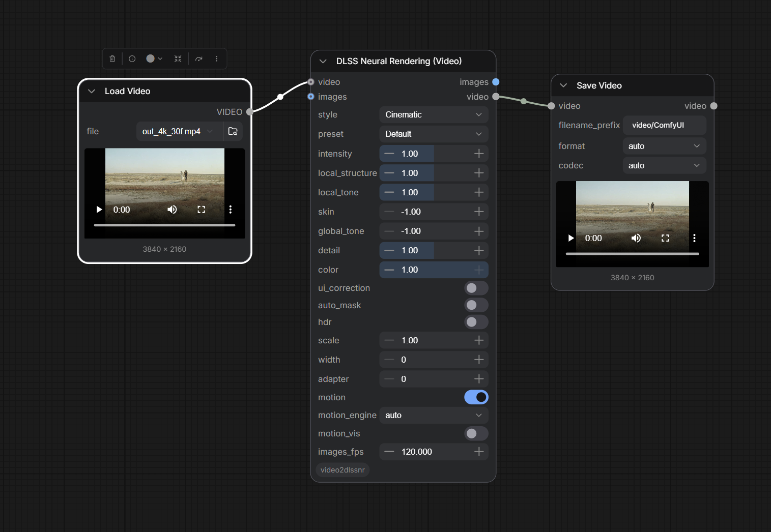The width and height of the screenshot is (771, 532).
Task: Decrease the images_fps value
Action: click(389, 452)
